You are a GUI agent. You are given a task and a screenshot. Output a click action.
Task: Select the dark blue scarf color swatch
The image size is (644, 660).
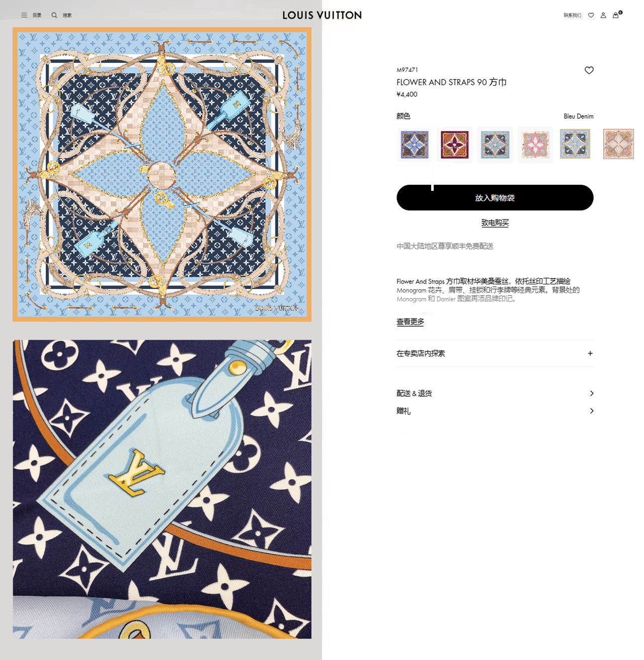point(415,144)
